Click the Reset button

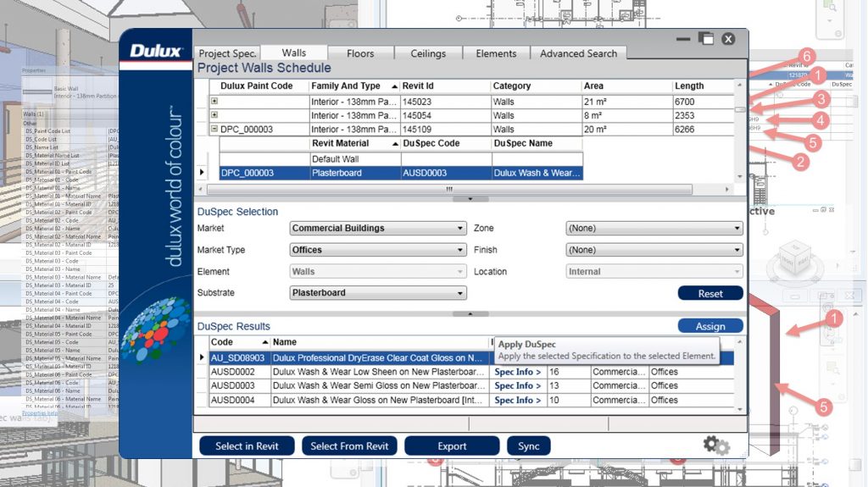(710, 293)
